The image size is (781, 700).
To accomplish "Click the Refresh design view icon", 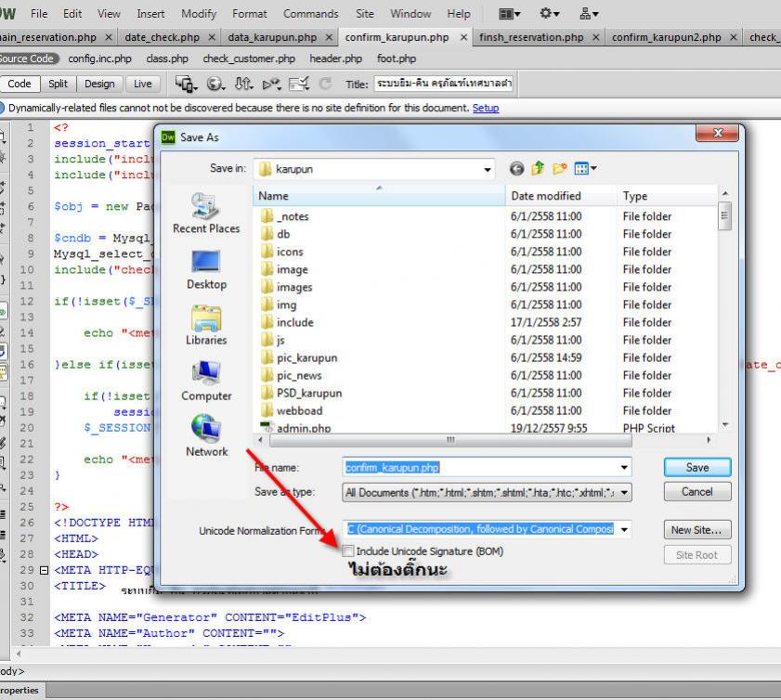I will (325, 84).
